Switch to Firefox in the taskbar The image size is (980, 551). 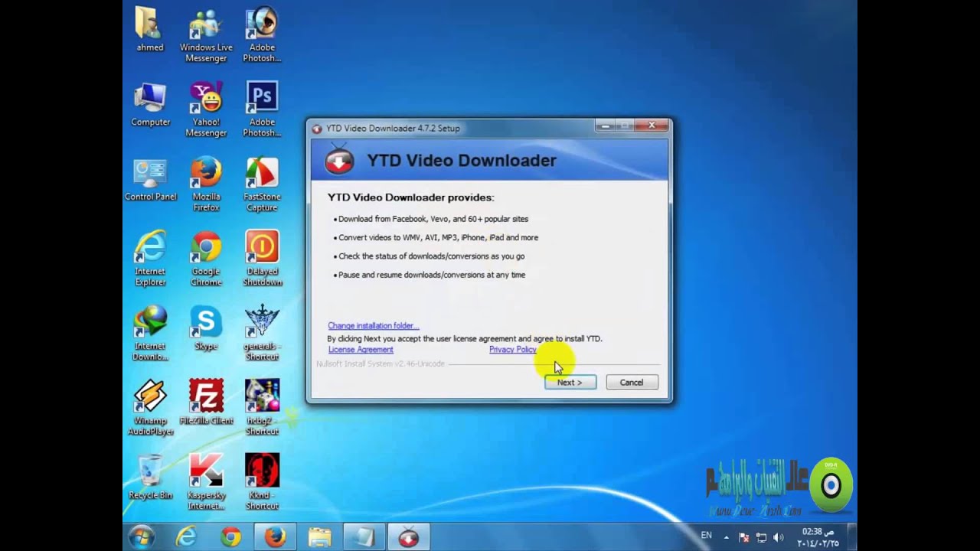tap(275, 537)
